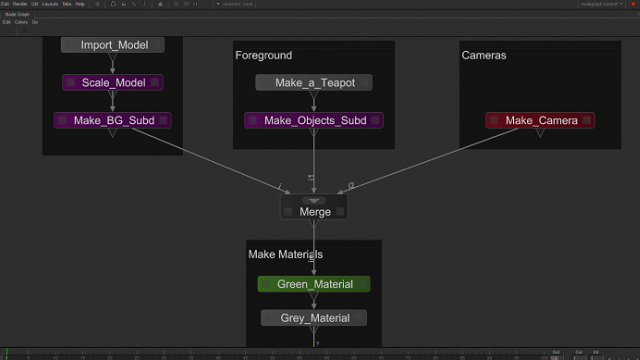Screen dimensions: 640x360
Task: Click the right square on Make_Objects_Subd node
Action: pos(375,120)
